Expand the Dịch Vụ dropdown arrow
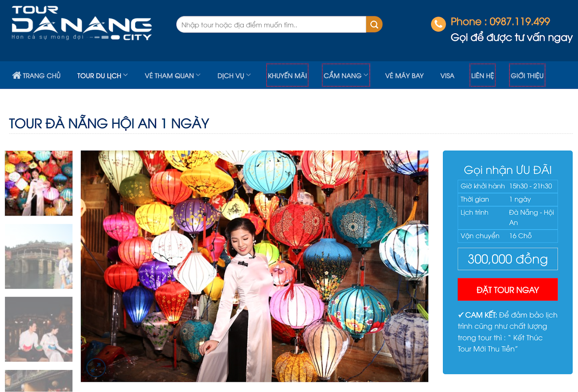Image resolution: width=578 pixels, height=392 pixels. click(248, 75)
